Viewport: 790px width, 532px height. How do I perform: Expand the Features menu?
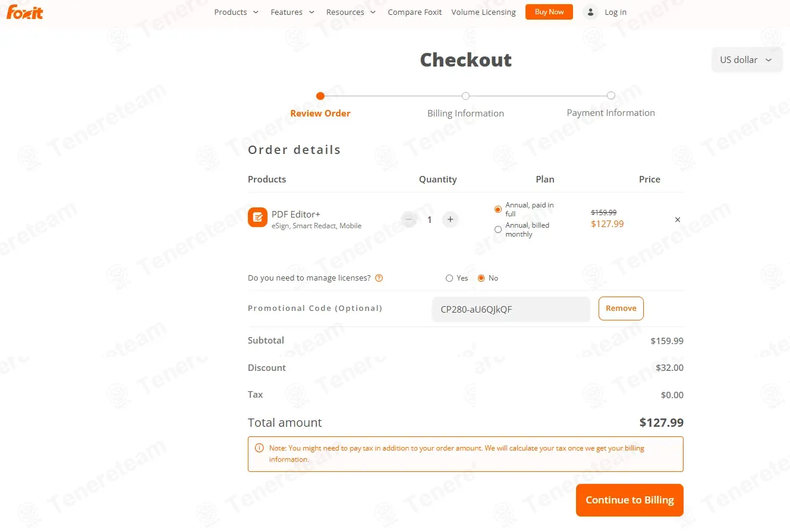(292, 12)
